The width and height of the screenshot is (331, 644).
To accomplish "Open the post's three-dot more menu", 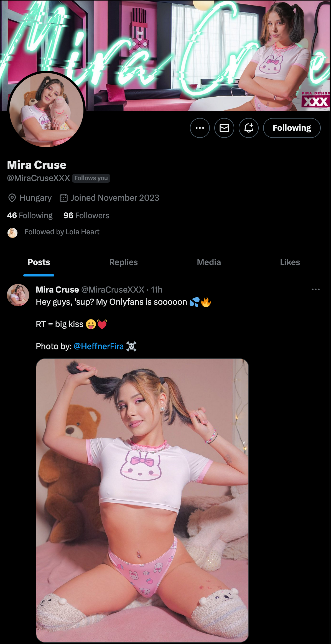I will point(315,290).
